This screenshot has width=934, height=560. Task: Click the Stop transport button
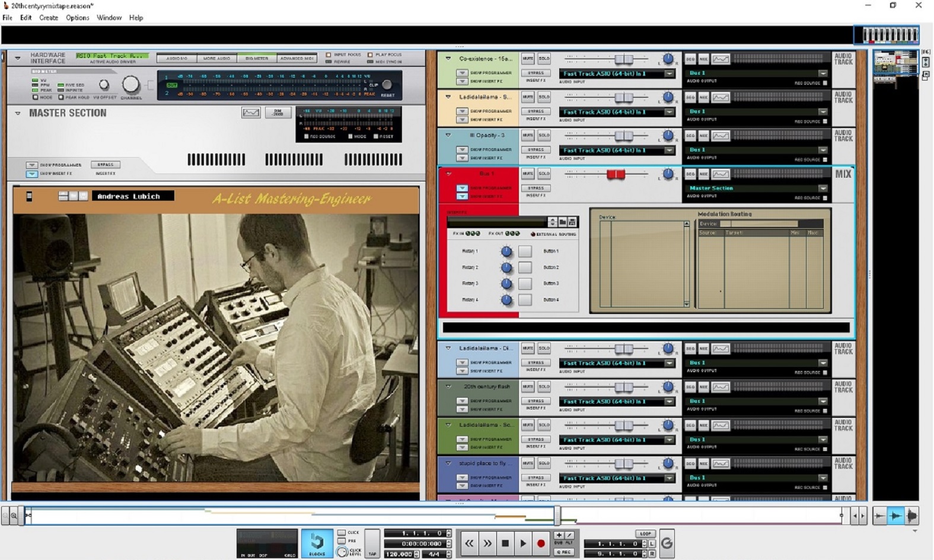pyautogui.click(x=505, y=543)
